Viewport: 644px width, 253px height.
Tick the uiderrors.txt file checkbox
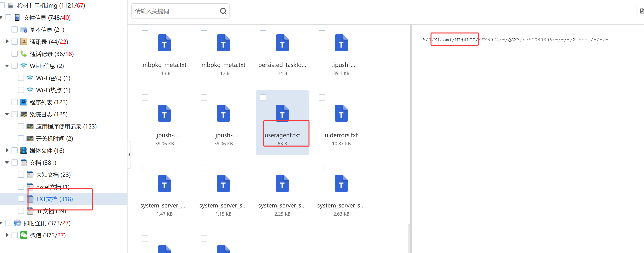[322, 97]
